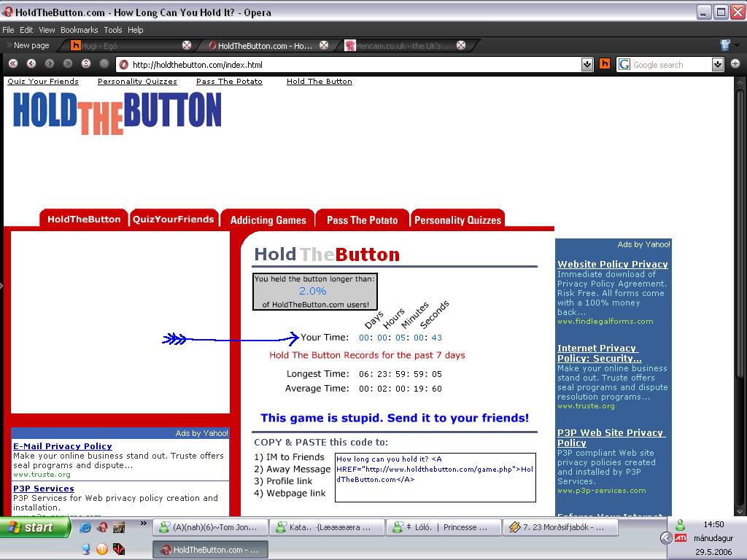
Task: Click into the Google search field
Action: (671, 64)
